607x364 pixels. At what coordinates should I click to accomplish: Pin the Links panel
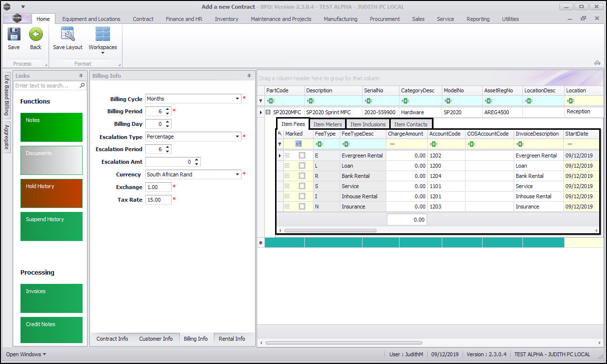coord(81,76)
